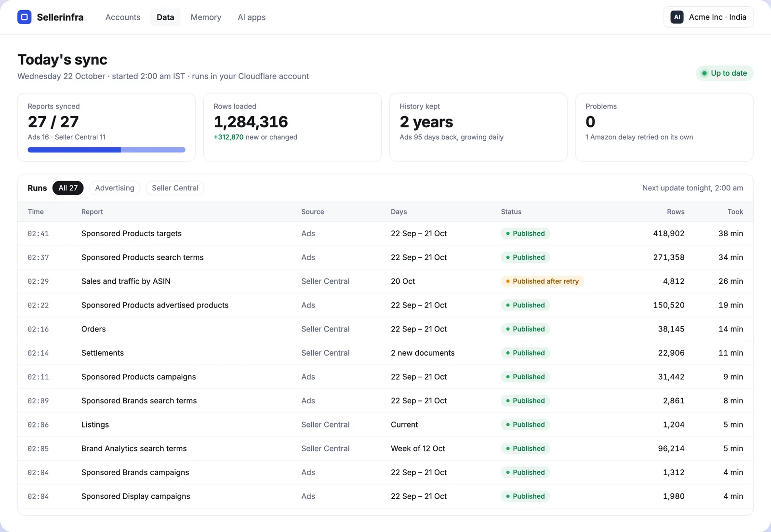Click the Sellerinfra logo icon
This screenshot has width=771, height=532.
coord(25,17)
